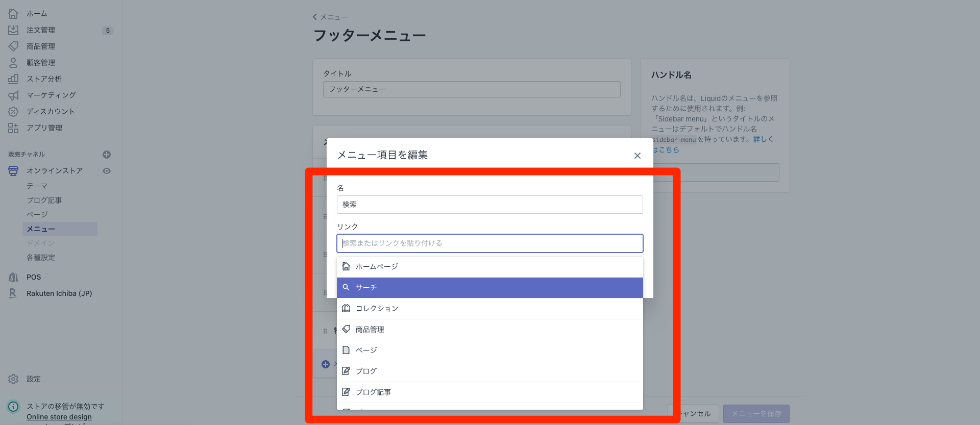
Task: Open ストア分析 in sidebar
Action: tap(44, 79)
